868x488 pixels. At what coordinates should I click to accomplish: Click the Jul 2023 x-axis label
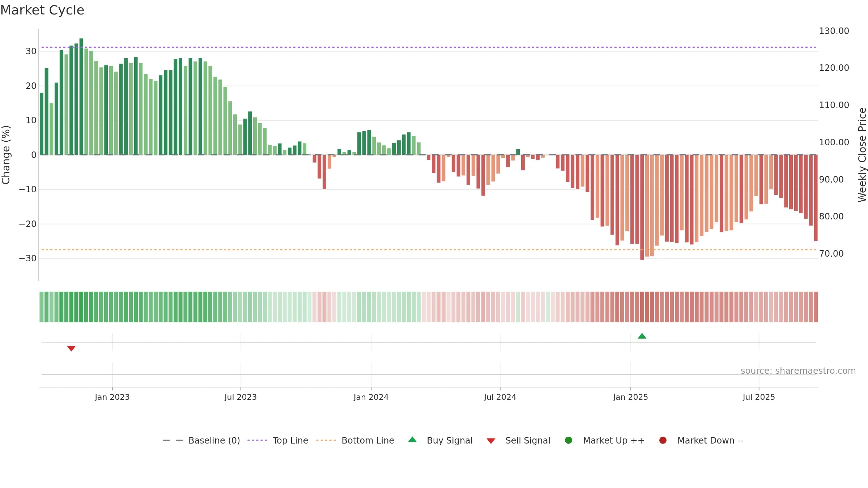pyautogui.click(x=241, y=397)
